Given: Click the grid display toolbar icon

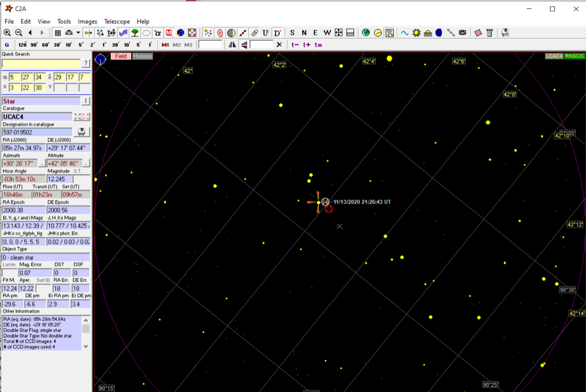Looking at the screenshot, I should pyautogui.click(x=58, y=33).
